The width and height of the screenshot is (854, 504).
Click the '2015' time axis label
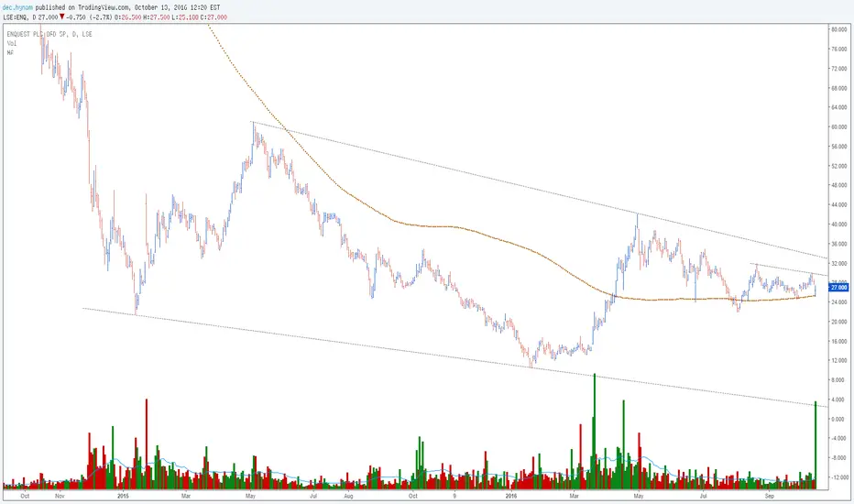124,496
